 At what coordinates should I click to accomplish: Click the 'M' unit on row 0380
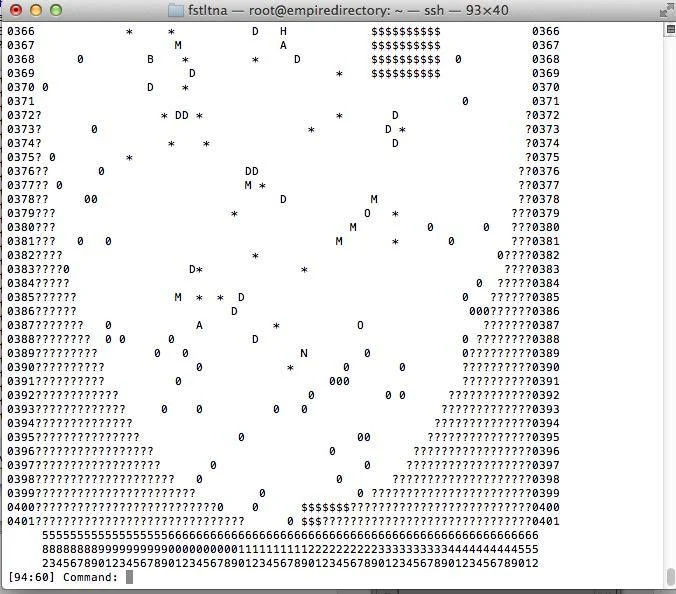point(353,227)
